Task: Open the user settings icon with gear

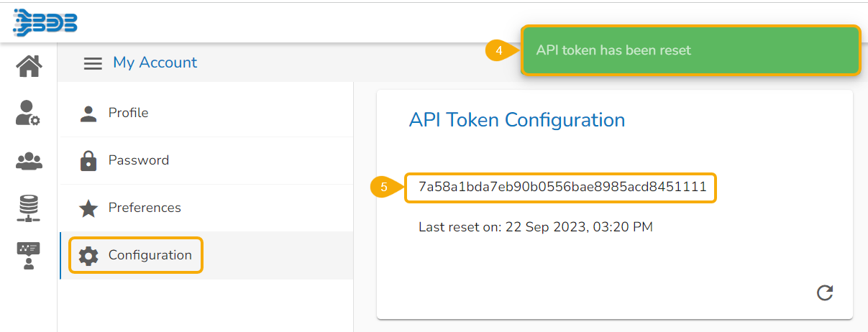Action: (29, 114)
